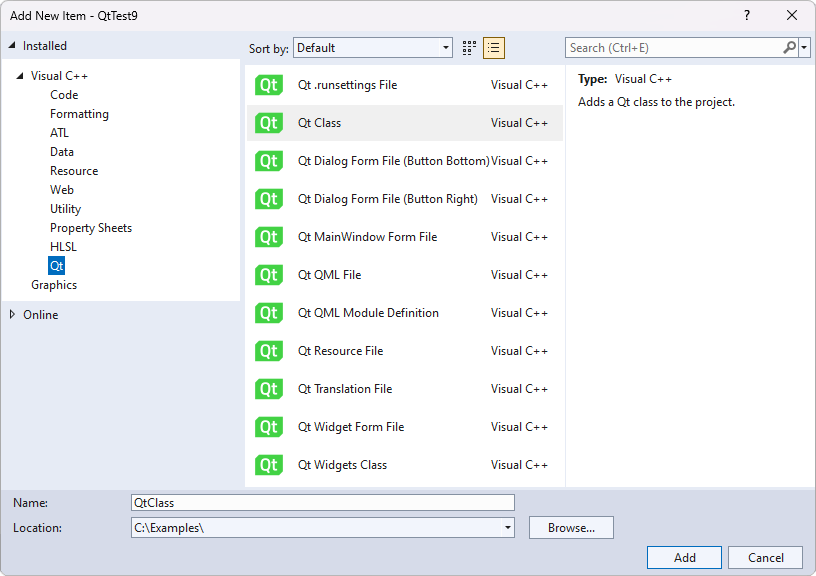Open the Location dropdown arrow
816x576 pixels.
coord(506,527)
